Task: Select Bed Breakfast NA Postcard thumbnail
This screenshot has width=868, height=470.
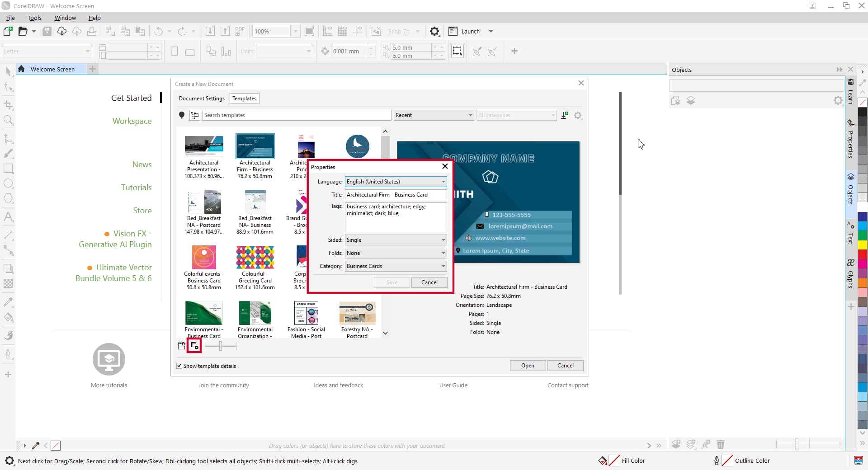Action: [204, 202]
